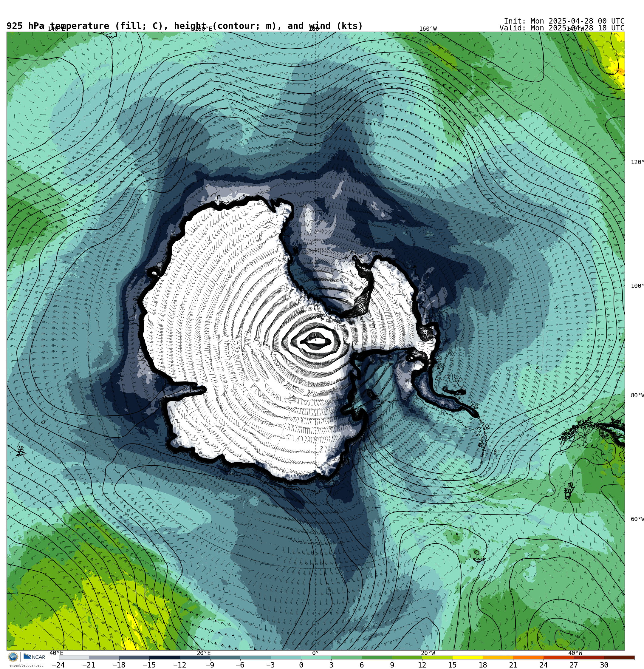Click the 925 hPa temperature map title
The image size is (644, 669).
(185, 26)
